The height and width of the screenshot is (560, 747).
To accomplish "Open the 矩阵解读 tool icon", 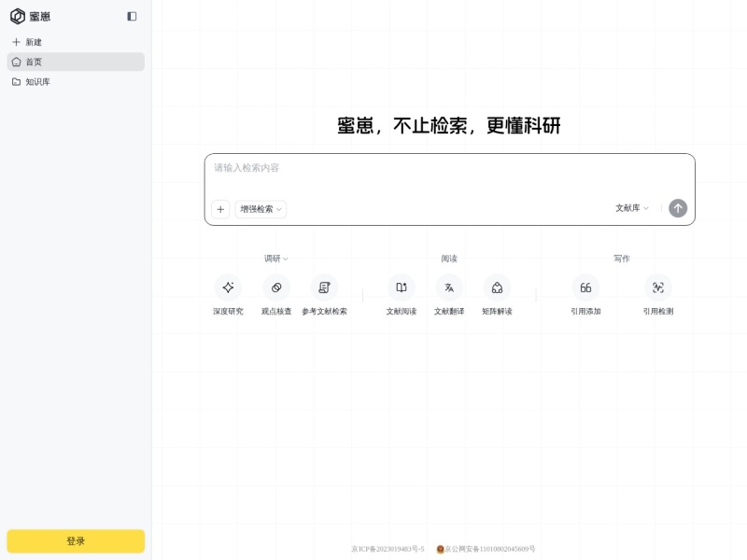I will click(x=497, y=287).
